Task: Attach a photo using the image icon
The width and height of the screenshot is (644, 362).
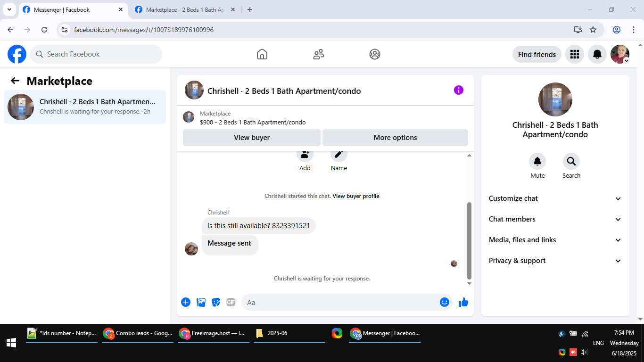Action: point(201,302)
